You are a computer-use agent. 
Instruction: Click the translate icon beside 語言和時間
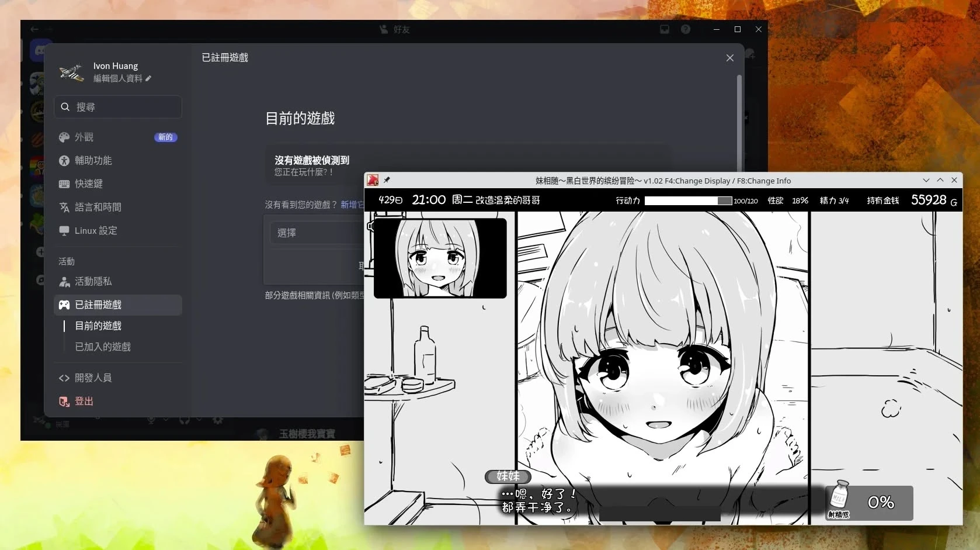tap(64, 207)
